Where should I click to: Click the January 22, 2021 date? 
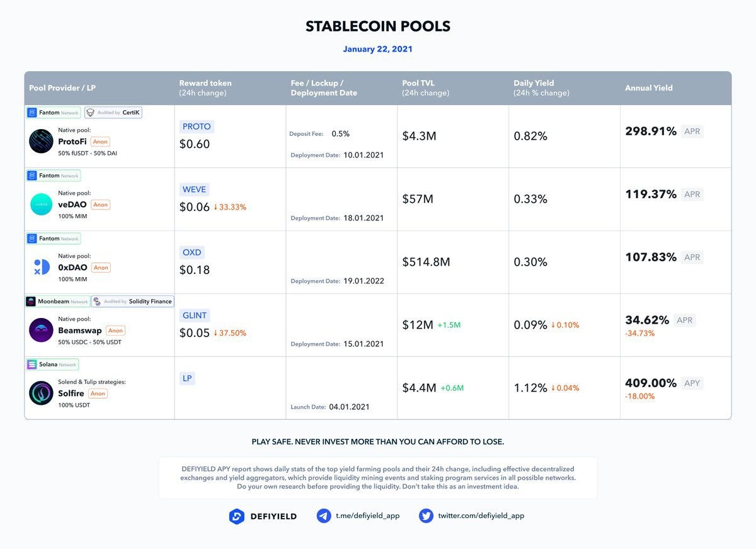click(x=378, y=49)
